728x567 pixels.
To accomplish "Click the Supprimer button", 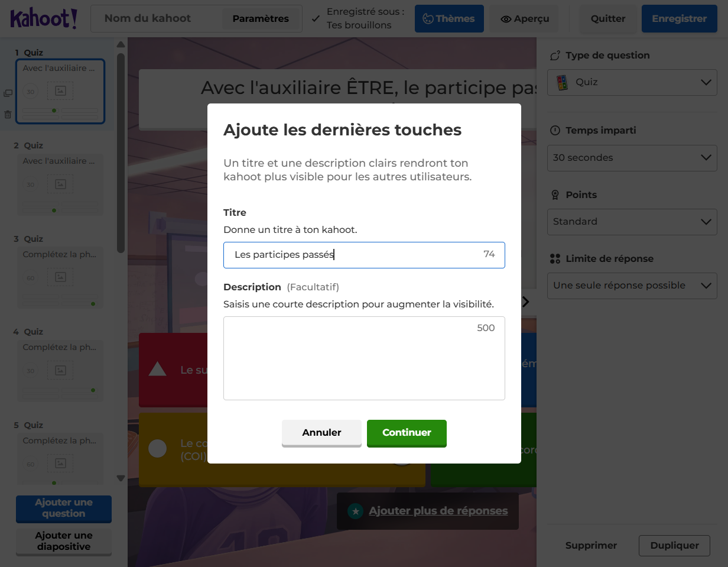I will tap(591, 546).
